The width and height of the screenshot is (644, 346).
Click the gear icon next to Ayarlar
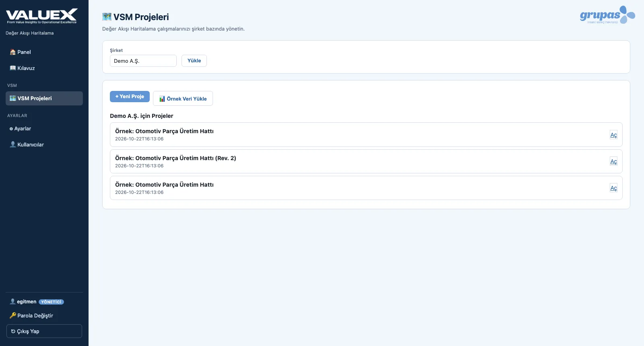point(11,129)
